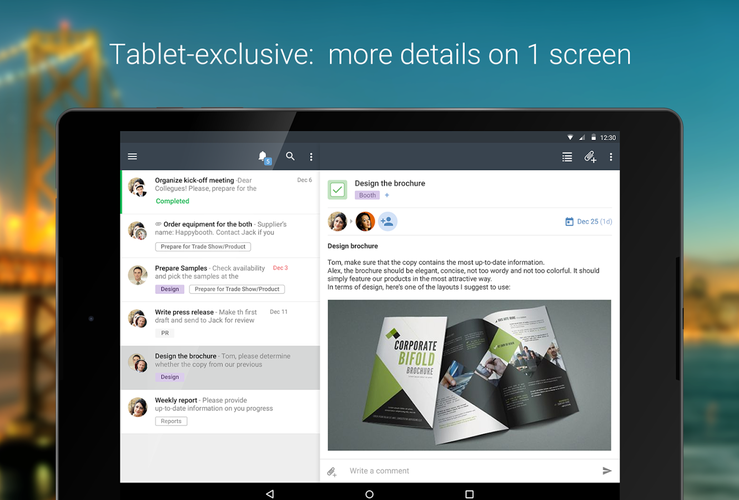Open Order equipment for the both task
Viewport: 739px width, 500px height.
pos(220,236)
